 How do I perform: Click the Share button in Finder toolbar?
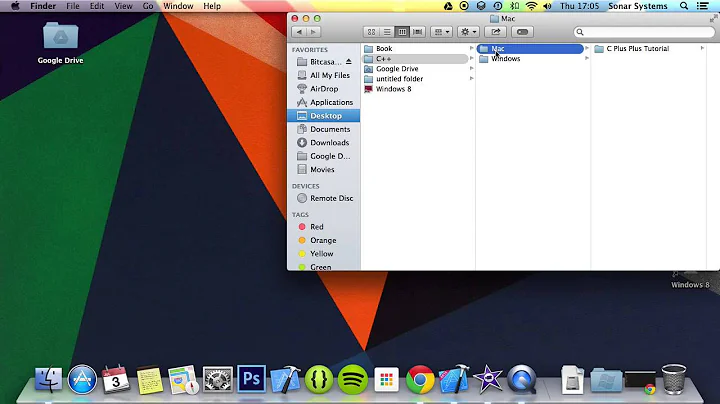click(x=495, y=32)
